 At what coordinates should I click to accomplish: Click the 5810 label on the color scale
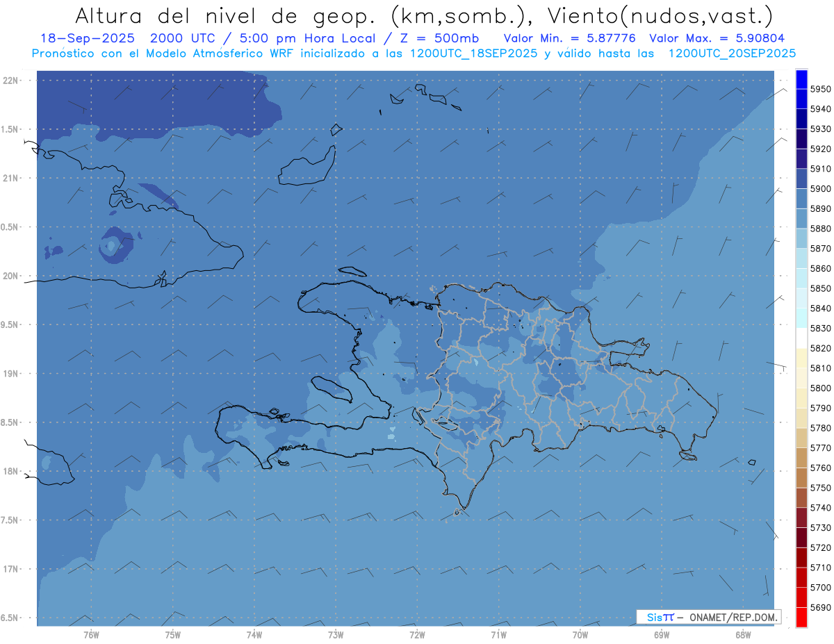click(x=820, y=368)
